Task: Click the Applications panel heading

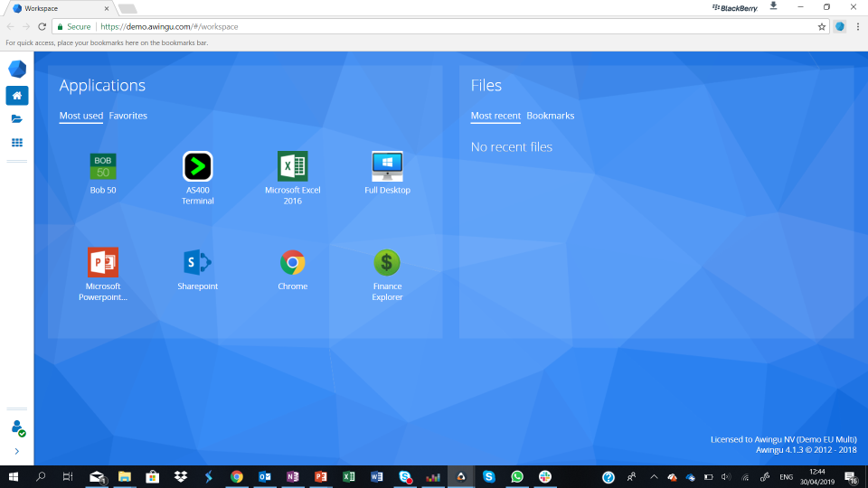Action: (x=102, y=85)
